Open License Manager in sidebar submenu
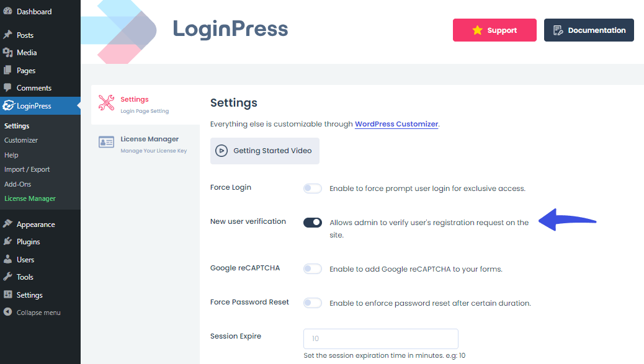 pos(30,198)
